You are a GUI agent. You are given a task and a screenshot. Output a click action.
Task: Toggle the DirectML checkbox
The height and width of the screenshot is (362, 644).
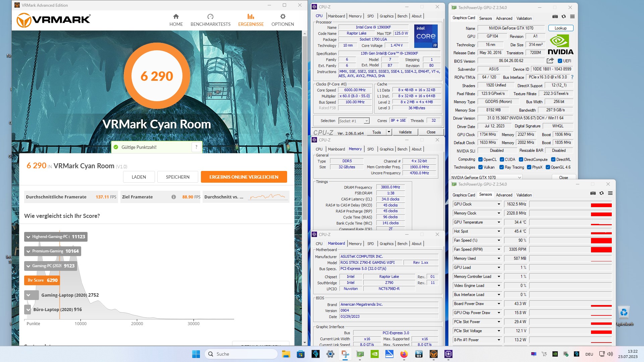553,160
